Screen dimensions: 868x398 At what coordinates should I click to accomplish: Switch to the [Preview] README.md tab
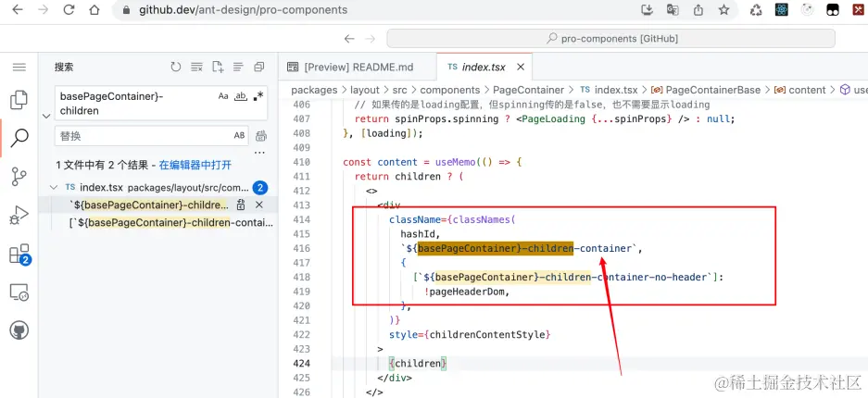[358, 67]
